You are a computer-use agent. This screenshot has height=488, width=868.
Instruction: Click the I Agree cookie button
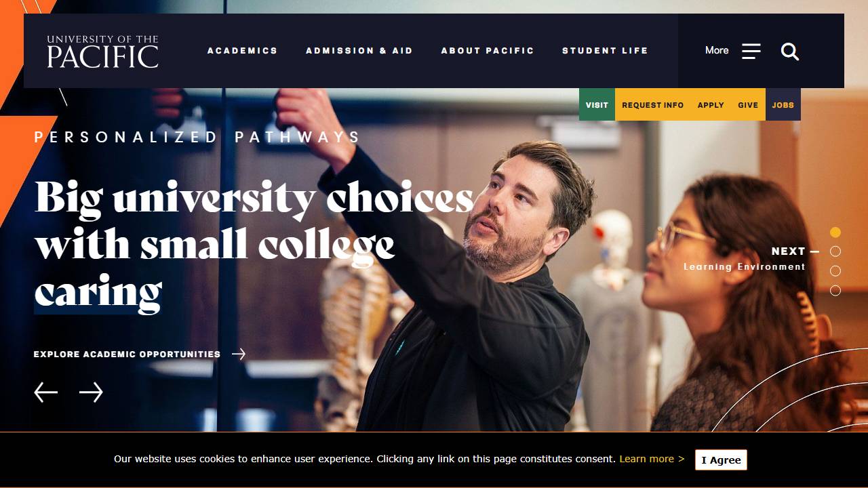(x=721, y=460)
